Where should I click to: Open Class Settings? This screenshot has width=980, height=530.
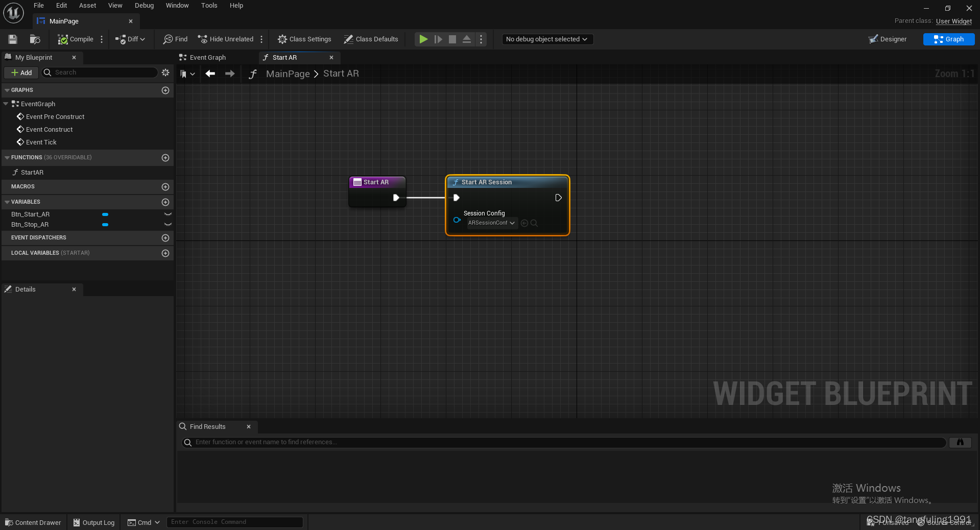(304, 39)
